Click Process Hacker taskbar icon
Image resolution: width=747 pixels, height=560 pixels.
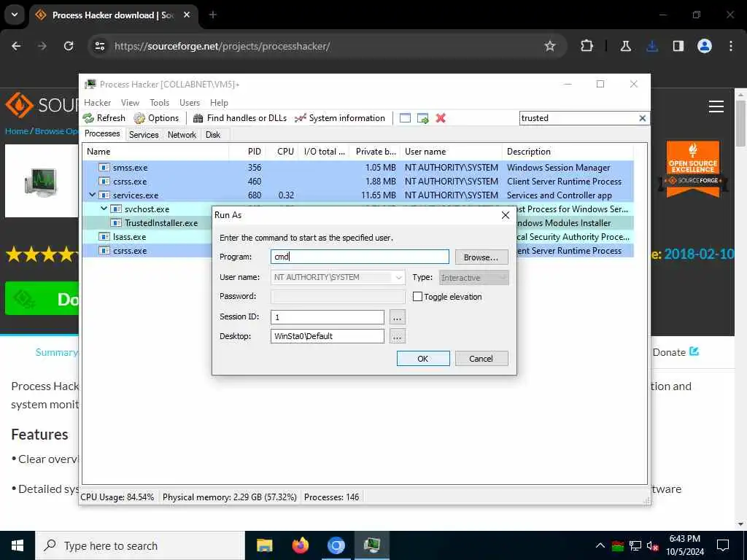click(x=371, y=545)
